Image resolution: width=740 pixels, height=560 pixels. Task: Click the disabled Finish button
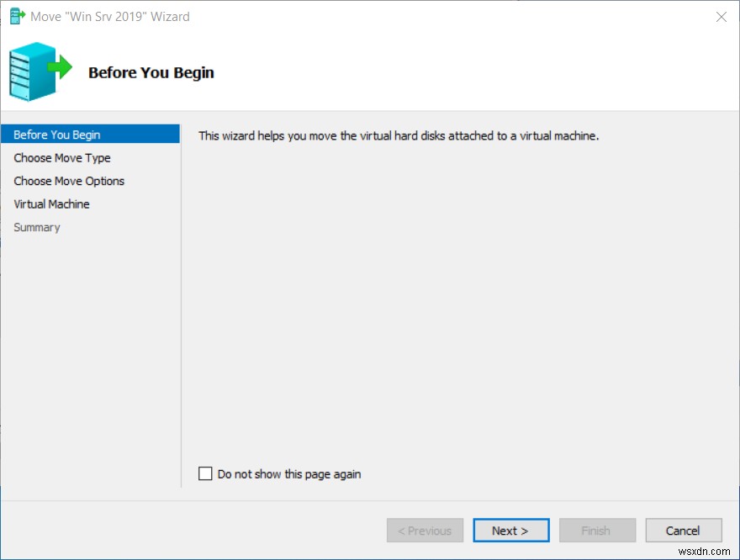(x=597, y=530)
